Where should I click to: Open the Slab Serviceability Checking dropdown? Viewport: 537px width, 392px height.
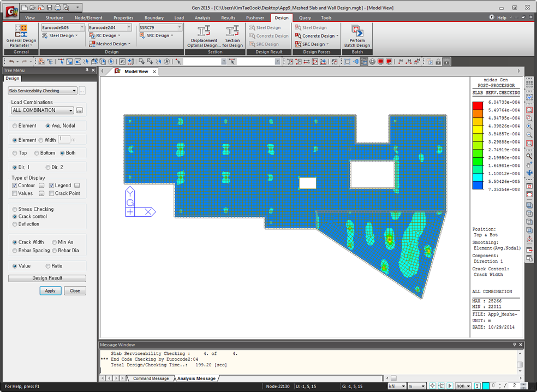(42, 91)
